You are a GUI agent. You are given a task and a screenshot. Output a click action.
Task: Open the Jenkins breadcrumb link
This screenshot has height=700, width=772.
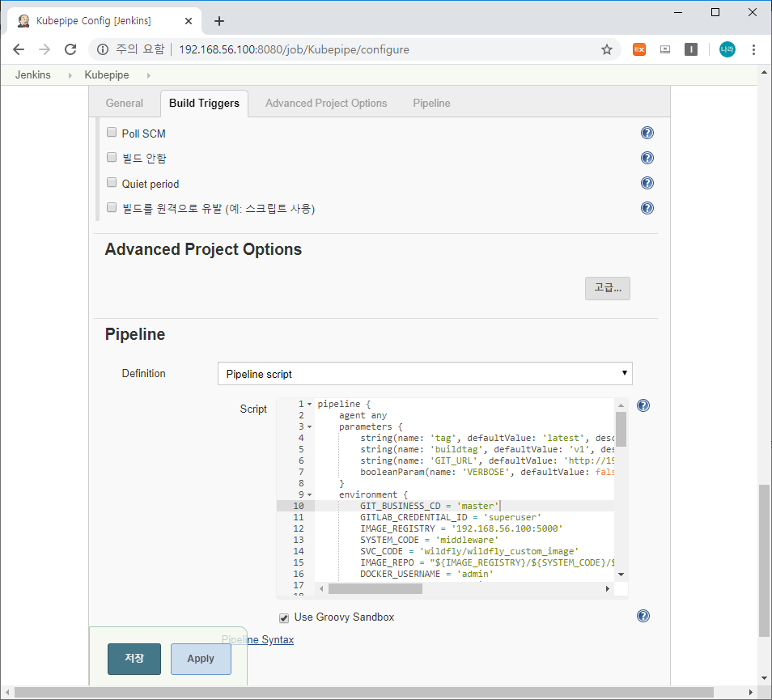(33, 74)
